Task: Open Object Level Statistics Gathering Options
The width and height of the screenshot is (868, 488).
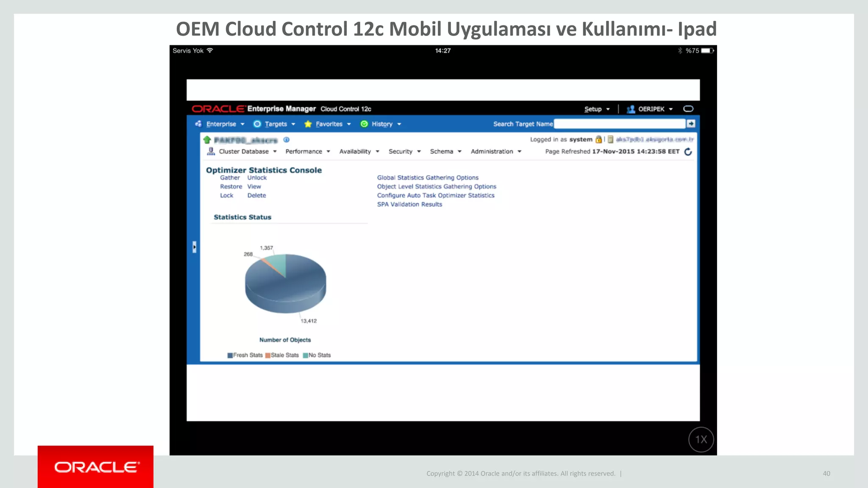Action: pyautogui.click(x=437, y=186)
